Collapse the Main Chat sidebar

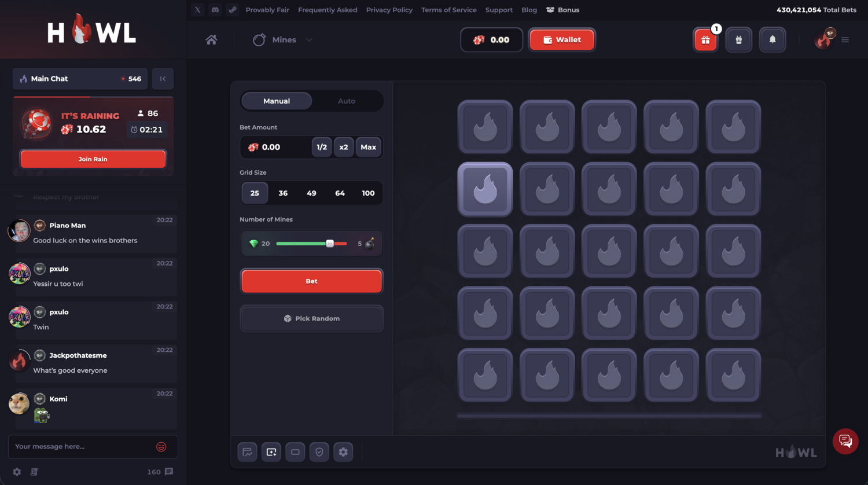[x=163, y=79]
